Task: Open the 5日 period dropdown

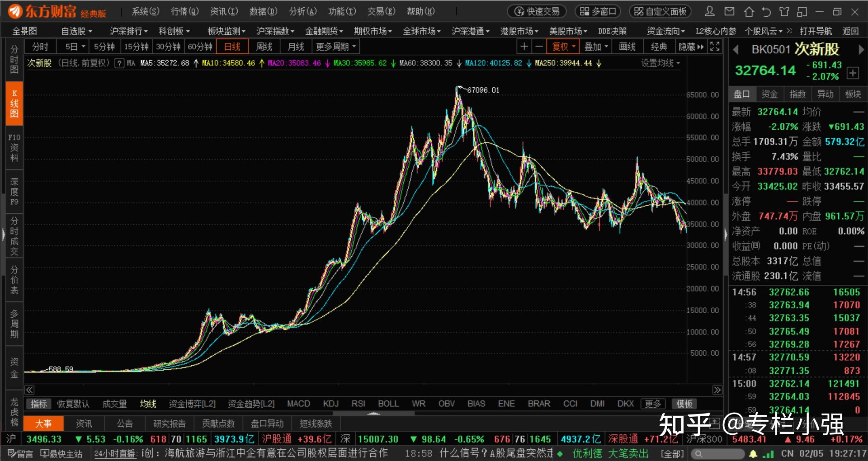Action: 75,47
